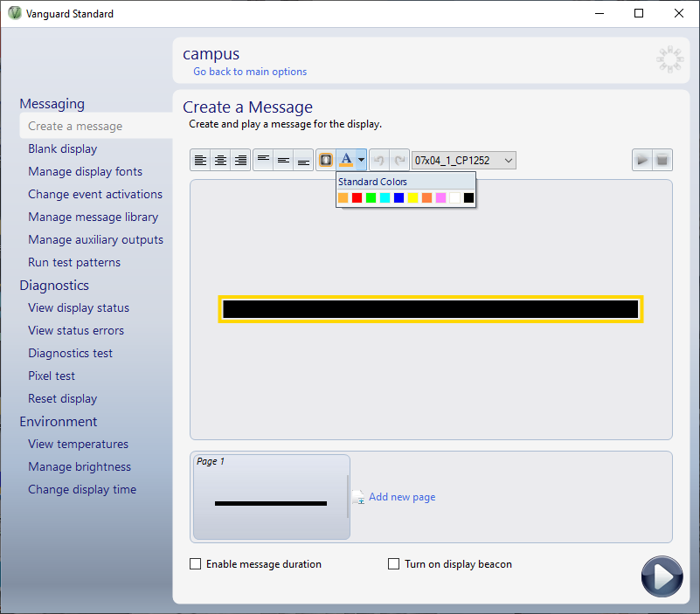Pick the red standard color swatch
Viewport: 700px width, 614px height.
point(357,198)
